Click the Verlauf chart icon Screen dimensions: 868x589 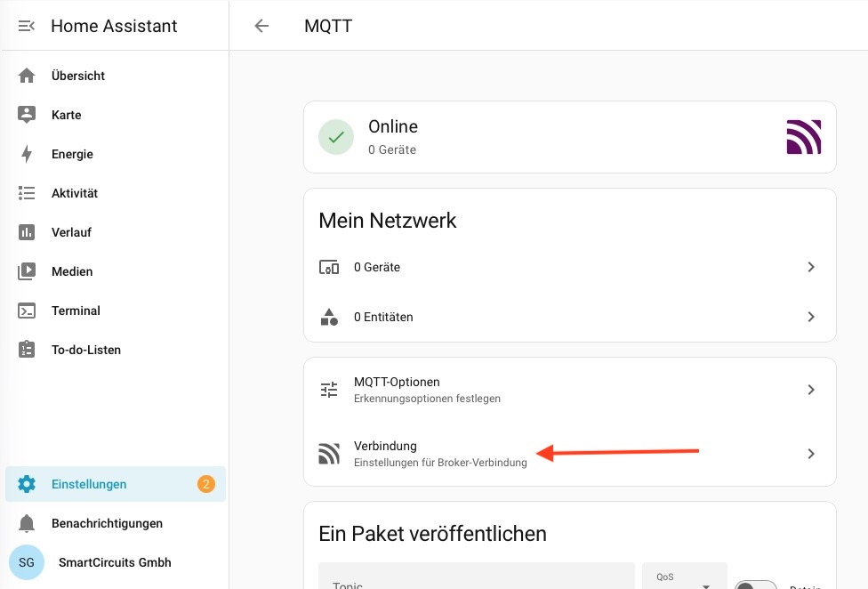tap(26, 232)
